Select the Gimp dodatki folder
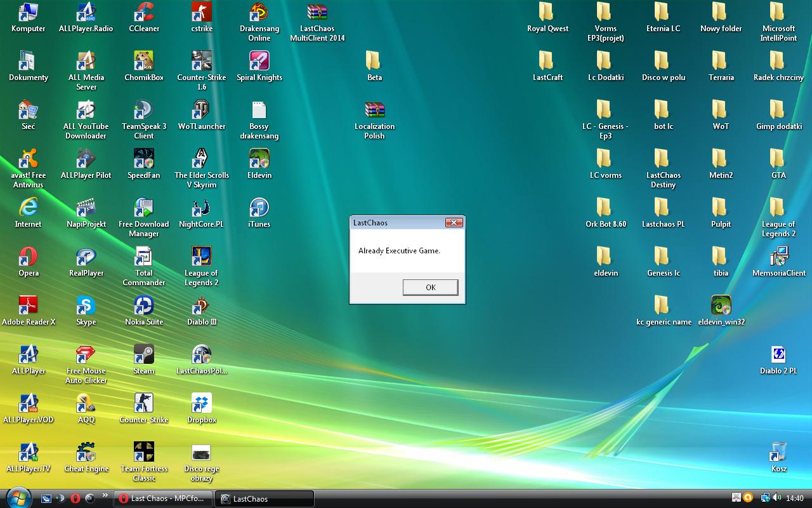 pos(778,116)
